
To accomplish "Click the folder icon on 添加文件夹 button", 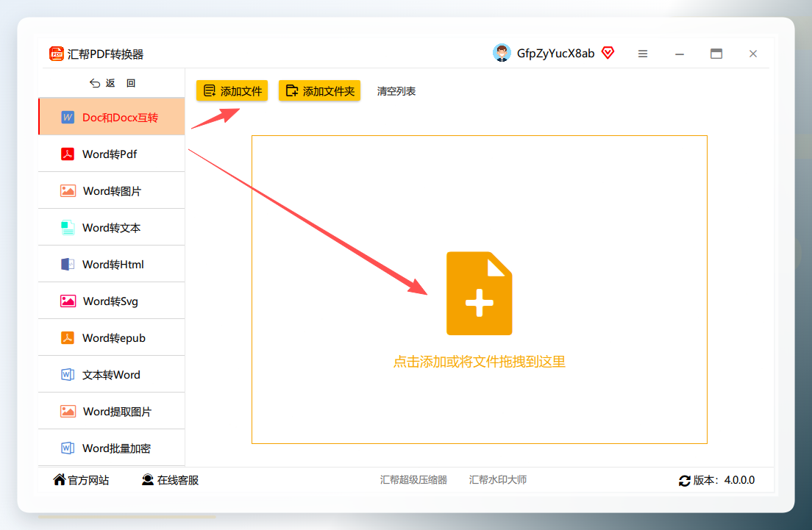I will pos(291,90).
